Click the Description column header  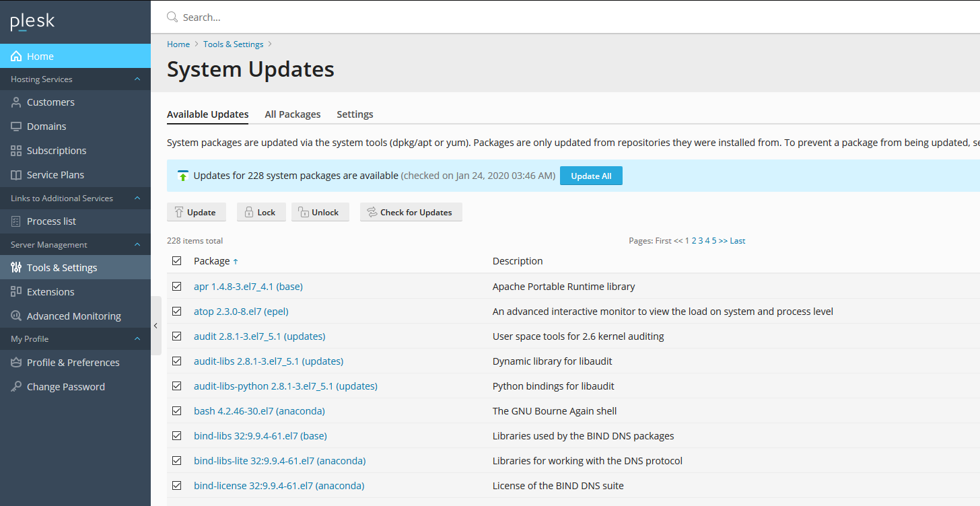518,261
